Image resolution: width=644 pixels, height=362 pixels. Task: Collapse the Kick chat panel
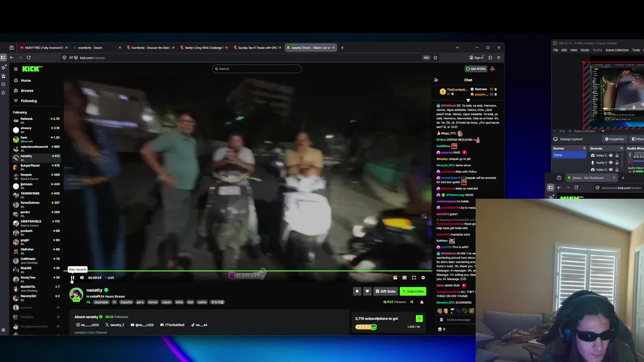[436, 80]
